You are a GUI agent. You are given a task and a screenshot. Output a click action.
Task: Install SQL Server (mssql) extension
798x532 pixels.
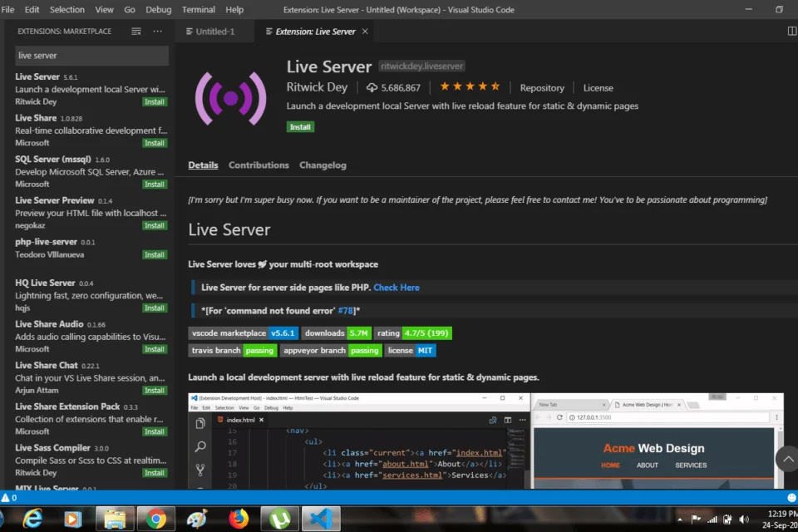point(155,185)
